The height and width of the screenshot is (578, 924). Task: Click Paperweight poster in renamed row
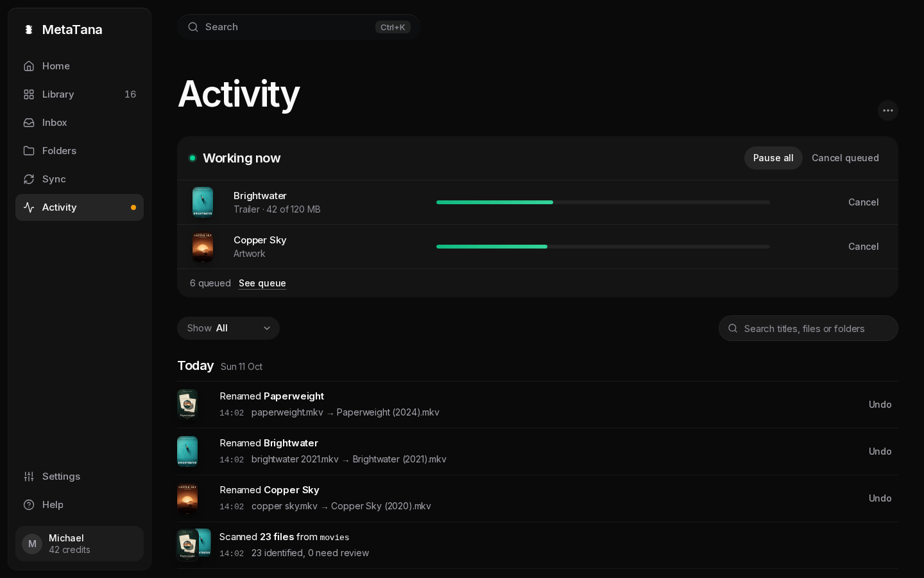pyautogui.click(x=187, y=405)
